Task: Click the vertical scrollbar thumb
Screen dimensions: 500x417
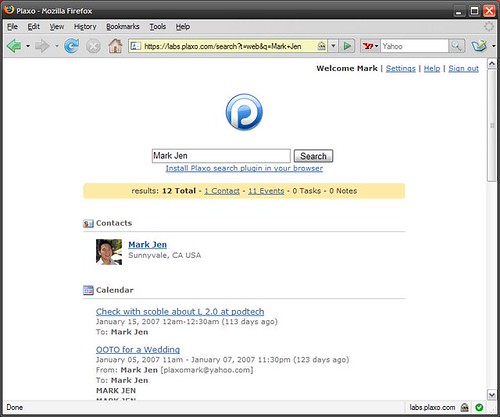Action: click(x=492, y=125)
